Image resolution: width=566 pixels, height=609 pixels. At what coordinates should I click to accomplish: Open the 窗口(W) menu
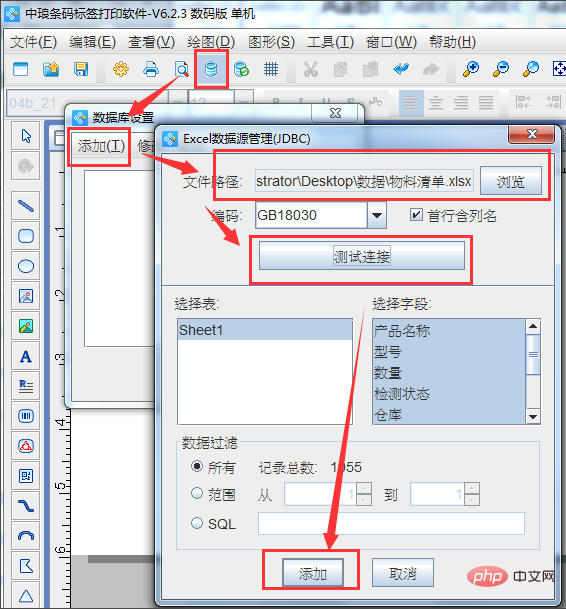pos(391,42)
